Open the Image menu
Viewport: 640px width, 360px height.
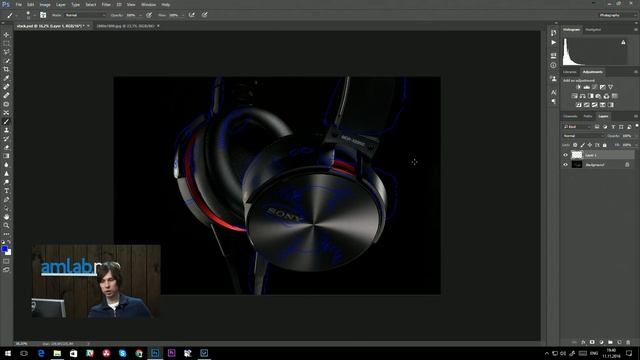[45, 4]
